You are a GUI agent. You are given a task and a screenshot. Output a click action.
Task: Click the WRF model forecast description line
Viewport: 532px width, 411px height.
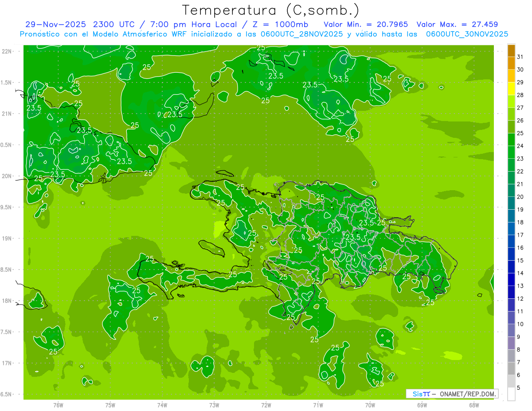[x=264, y=34]
